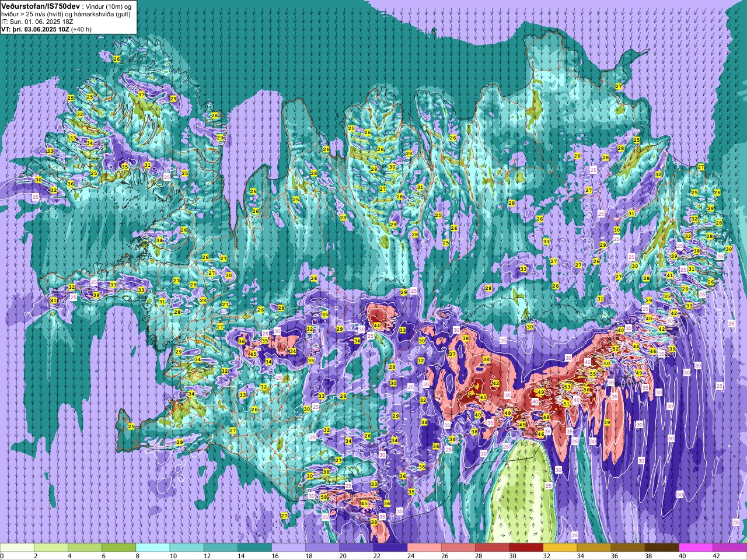Choose the 32–34 m/s yellow-gold scale swatch

point(560,548)
